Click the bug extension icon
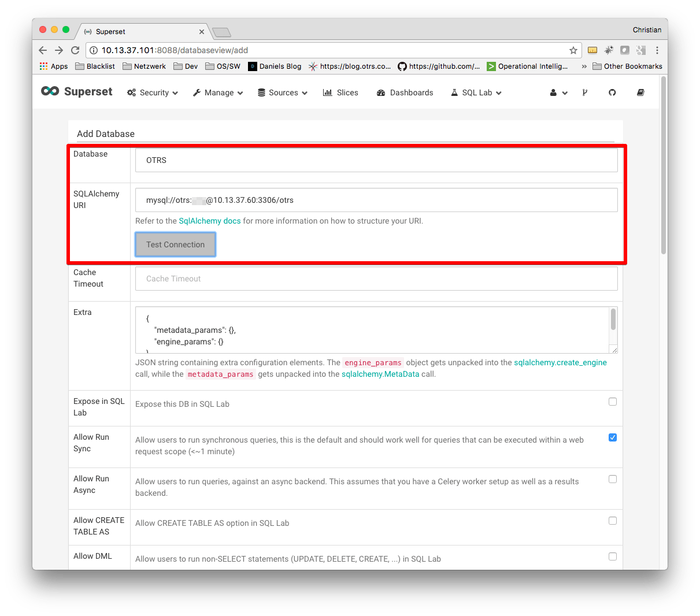This screenshot has width=700, height=616. pyautogui.click(x=609, y=50)
